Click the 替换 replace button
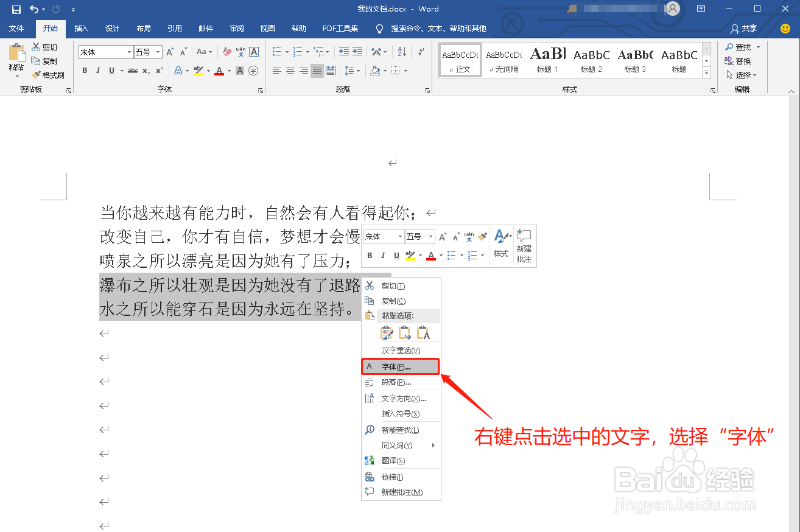This screenshot has height=532, width=800. coord(738,61)
